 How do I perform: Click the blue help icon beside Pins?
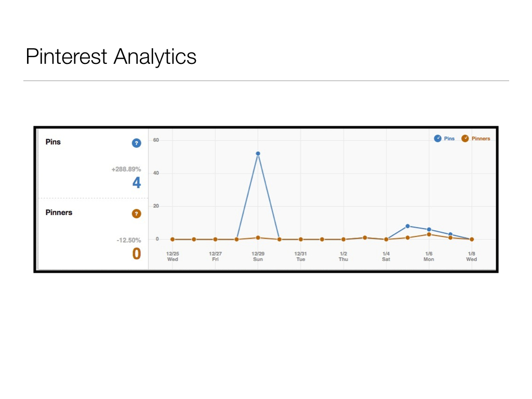(136, 143)
